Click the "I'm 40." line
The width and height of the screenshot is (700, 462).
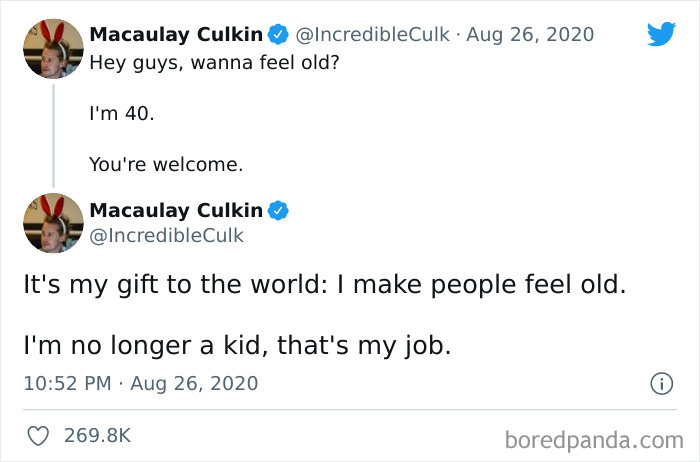[x=122, y=113]
